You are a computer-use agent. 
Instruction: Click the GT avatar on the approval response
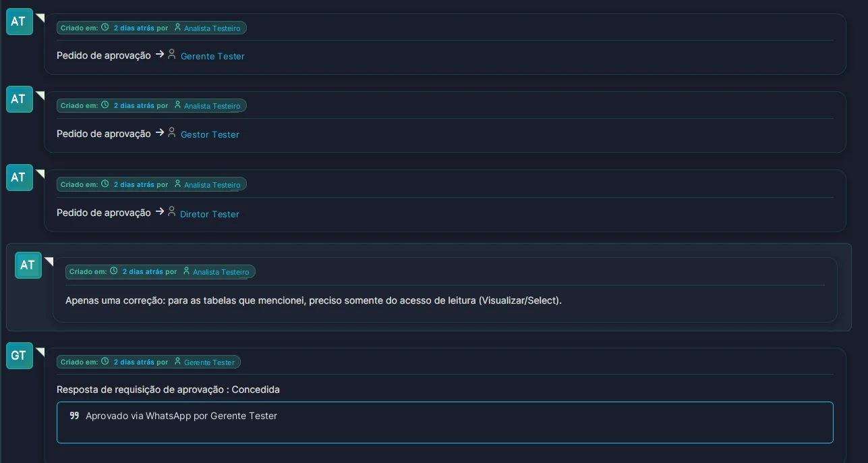click(x=20, y=356)
